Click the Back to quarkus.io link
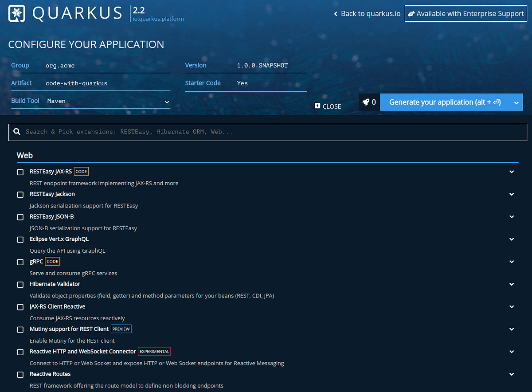This screenshot has height=392, width=532. tap(371, 14)
